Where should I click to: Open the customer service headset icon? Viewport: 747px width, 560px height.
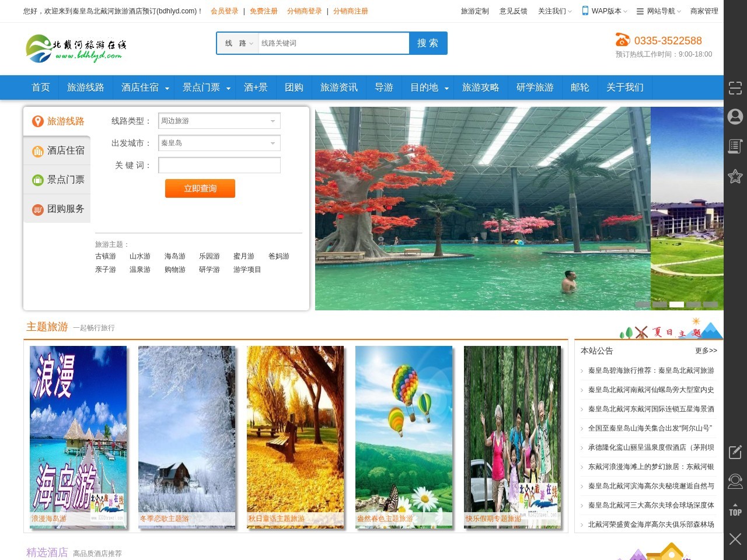point(735,481)
